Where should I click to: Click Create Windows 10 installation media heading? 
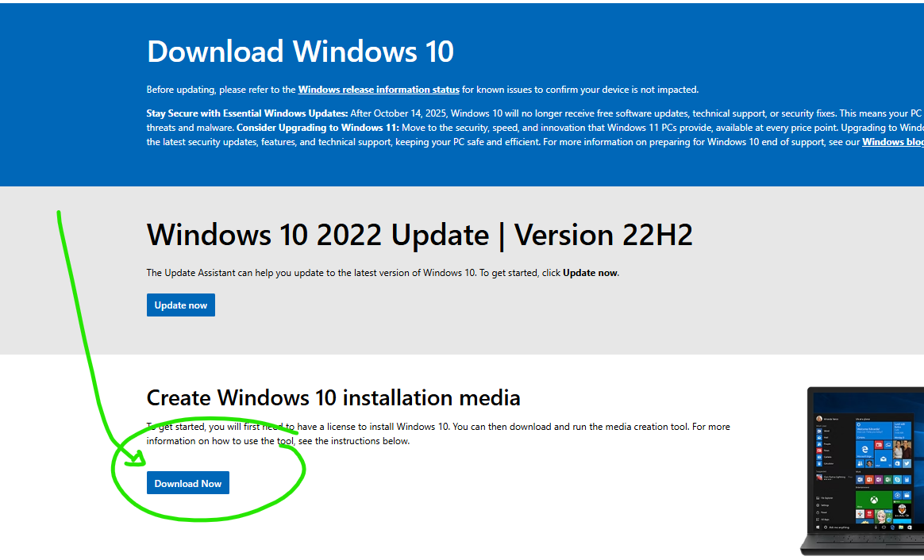(333, 398)
